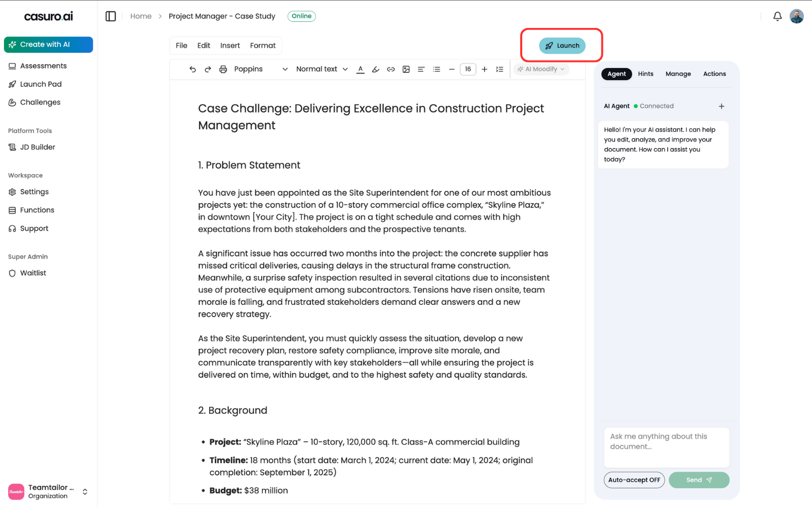Redo the last edit
This screenshot has width=812, height=508.
208,69
